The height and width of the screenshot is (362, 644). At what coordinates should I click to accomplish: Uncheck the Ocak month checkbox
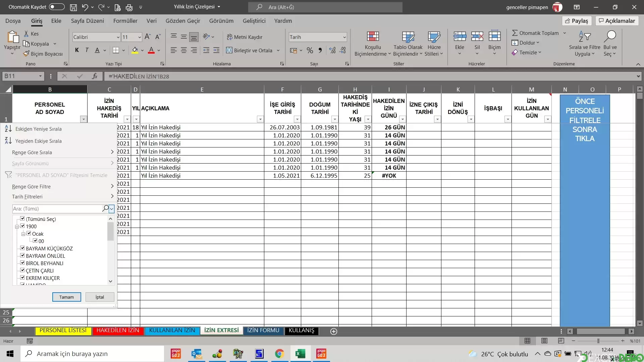29,233
